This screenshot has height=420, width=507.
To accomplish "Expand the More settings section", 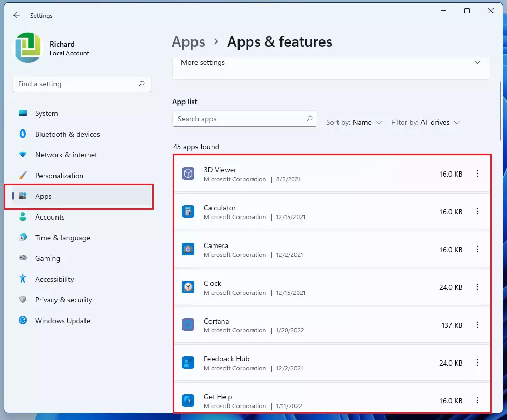I will [331, 67].
